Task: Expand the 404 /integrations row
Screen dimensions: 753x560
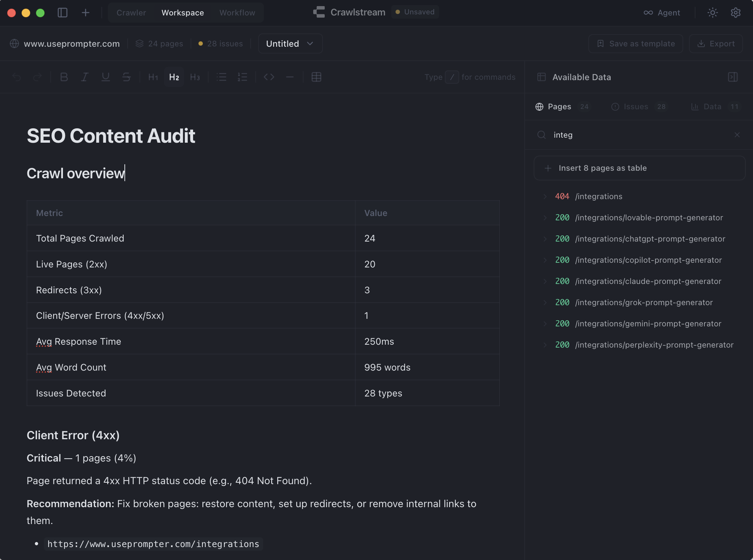Action: (x=545, y=196)
